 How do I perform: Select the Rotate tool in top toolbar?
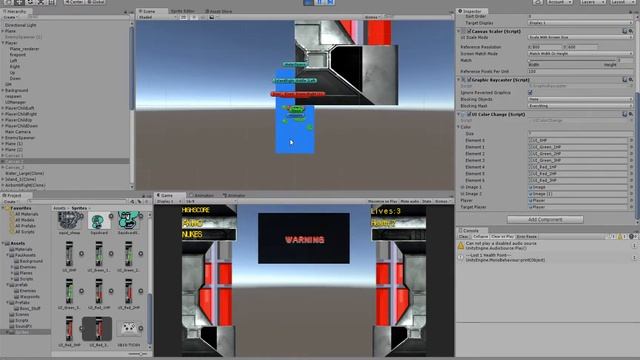coord(30,2)
